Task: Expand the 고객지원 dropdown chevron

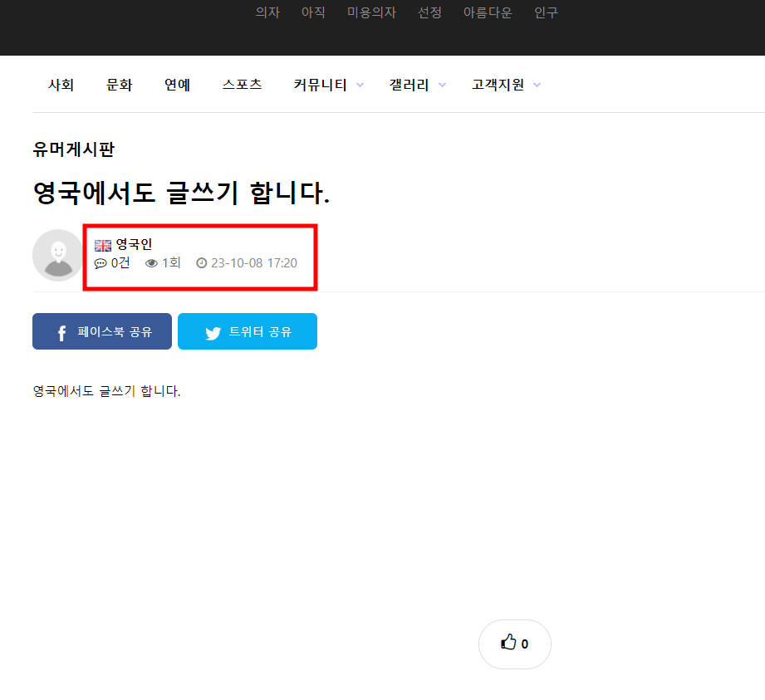Action: [x=537, y=85]
